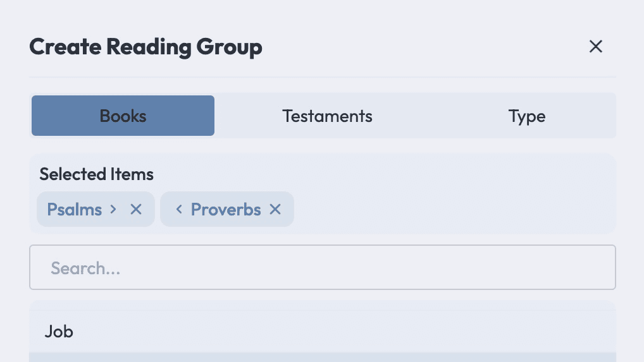644x362 pixels.
Task: Move Psalms right with its chevron
Action: click(113, 210)
